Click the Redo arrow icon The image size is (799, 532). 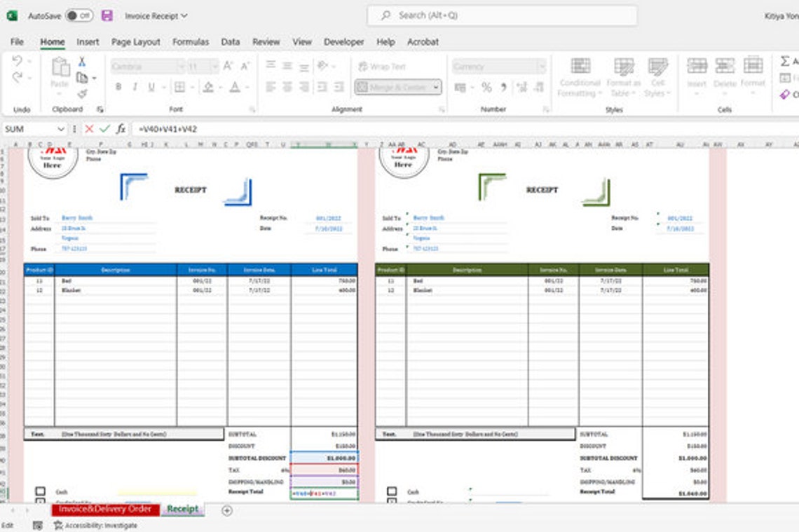[x=17, y=77]
